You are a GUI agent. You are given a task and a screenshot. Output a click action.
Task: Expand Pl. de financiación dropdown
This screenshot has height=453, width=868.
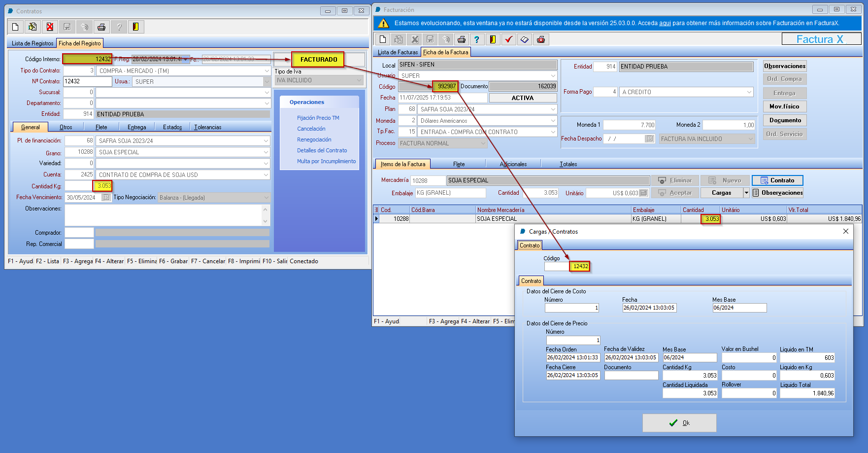click(267, 141)
